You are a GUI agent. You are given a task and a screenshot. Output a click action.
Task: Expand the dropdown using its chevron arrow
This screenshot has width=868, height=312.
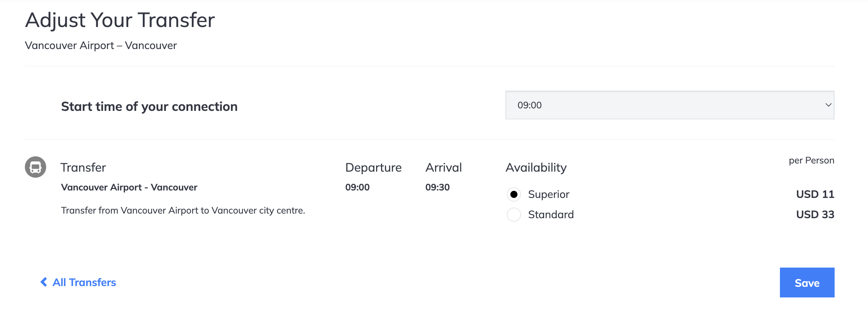click(828, 105)
